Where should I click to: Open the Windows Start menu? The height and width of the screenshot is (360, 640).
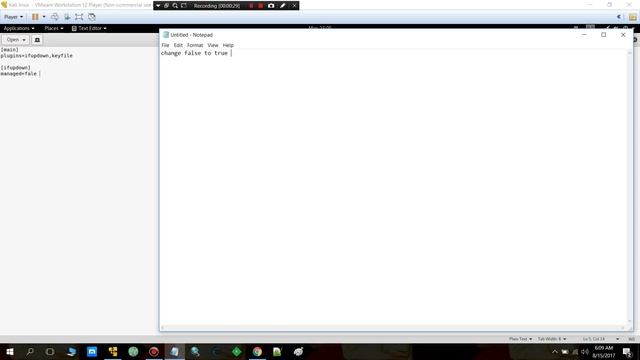[x=10, y=351]
